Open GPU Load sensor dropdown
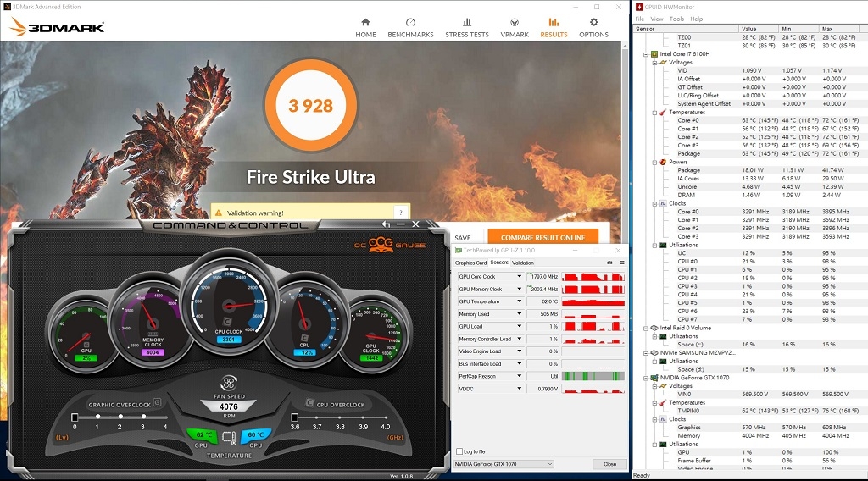Image resolution: width=868 pixels, height=481 pixels. (520, 326)
